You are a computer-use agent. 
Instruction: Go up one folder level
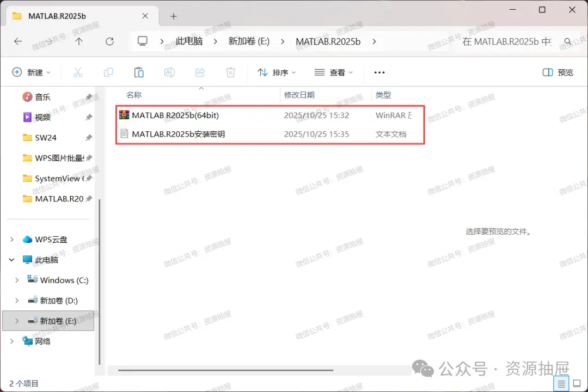[79, 41]
